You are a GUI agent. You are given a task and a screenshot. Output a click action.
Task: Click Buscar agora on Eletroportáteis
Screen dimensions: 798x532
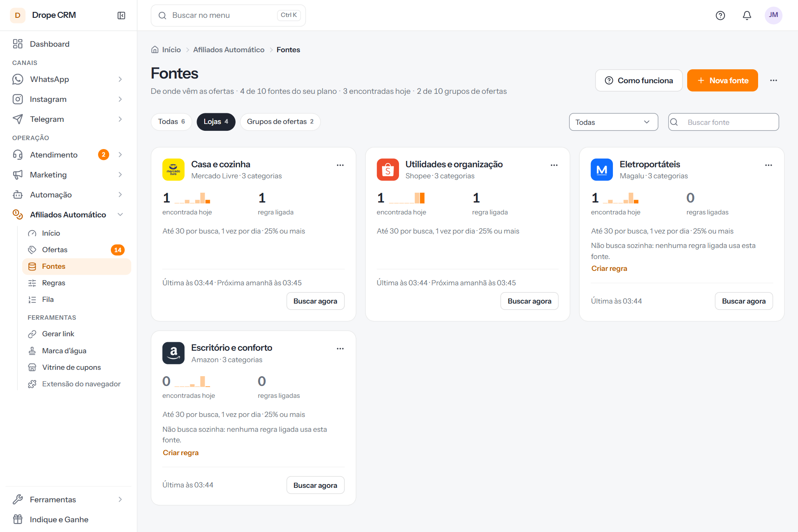(x=744, y=301)
